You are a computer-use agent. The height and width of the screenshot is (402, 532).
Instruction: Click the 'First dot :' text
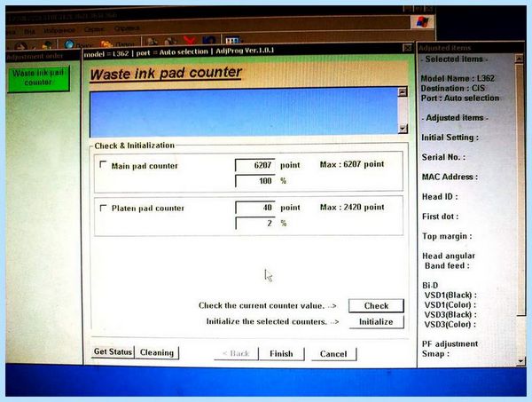coord(440,217)
